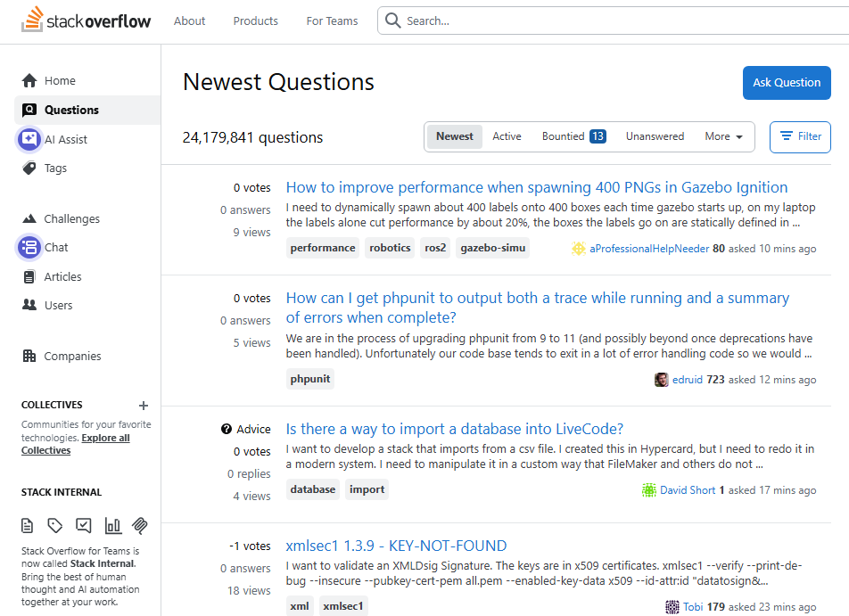The width and height of the screenshot is (849, 616).
Task: Click the search magnifier icon
Action: (x=392, y=20)
